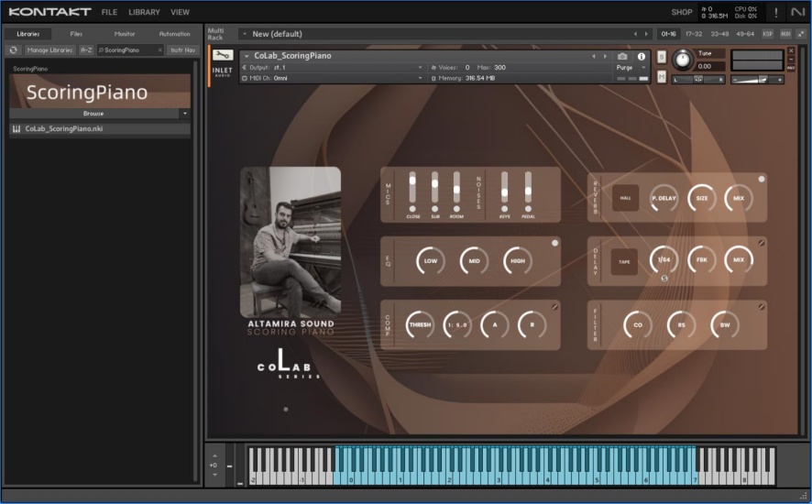Switch to the Files tab
Image resolution: width=812 pixels, height=504 pixels.
(x=76, y=34)
